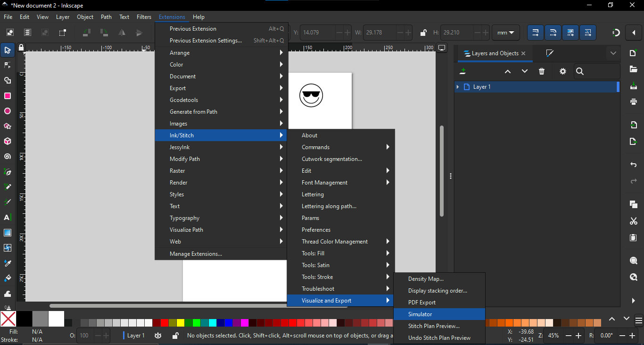This screenshot has height=345, width=644.
Task: Open the Gcodetools submenu
Action: (x=222, y=100)
